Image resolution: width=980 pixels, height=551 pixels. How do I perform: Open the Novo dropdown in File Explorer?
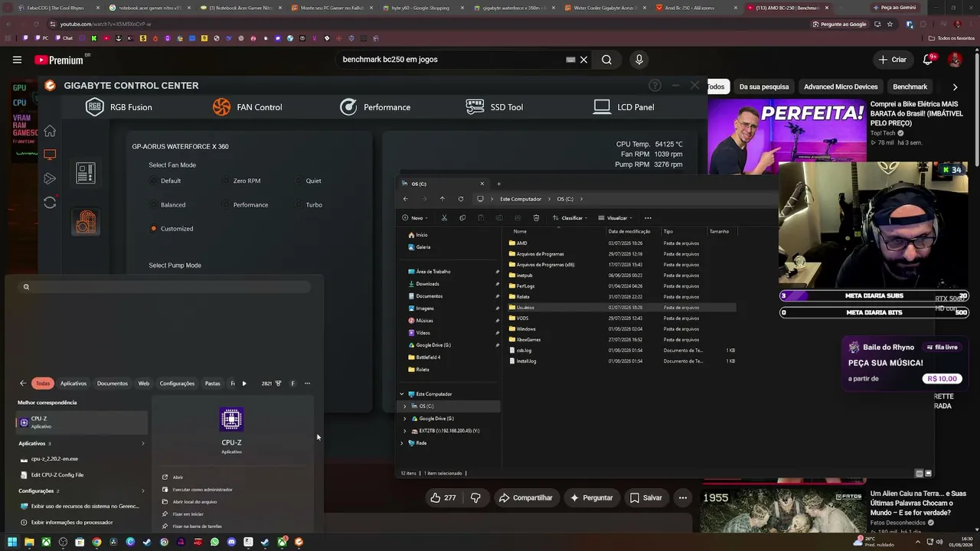(414, 218)
